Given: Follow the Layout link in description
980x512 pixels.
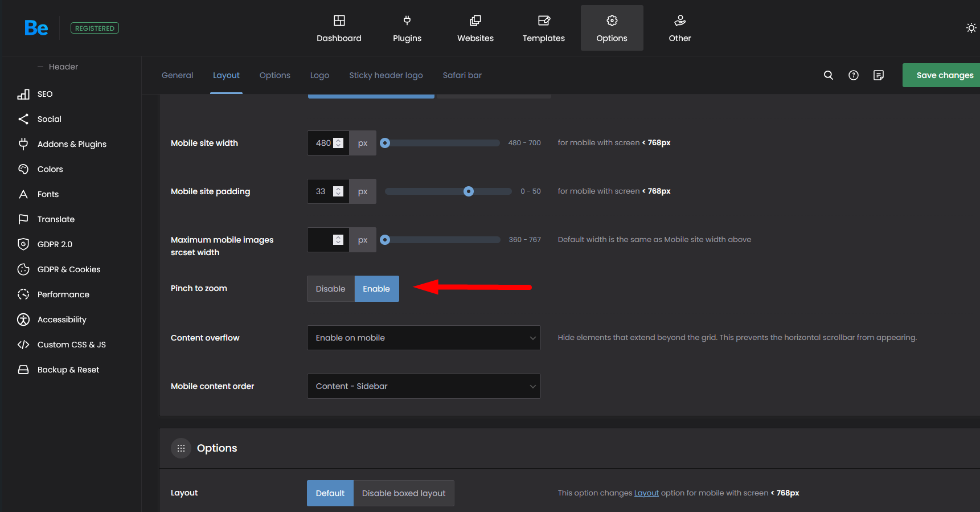Looking at the screenshot, I should point(646,493).
